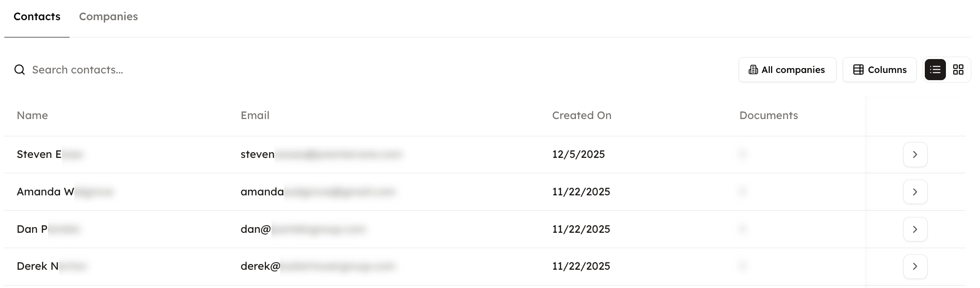Select the 12/5/2025 created date cell
The image size is (980, 288).
[578, 155]
